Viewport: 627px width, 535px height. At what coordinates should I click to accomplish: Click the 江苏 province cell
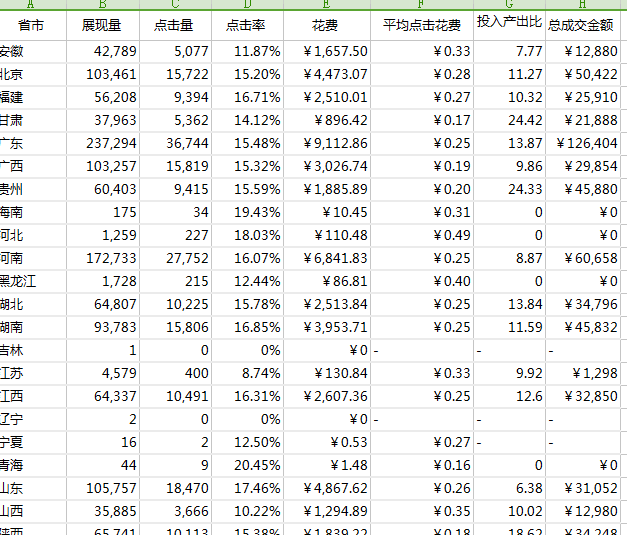pyautogui.click(x=33, y=373)
